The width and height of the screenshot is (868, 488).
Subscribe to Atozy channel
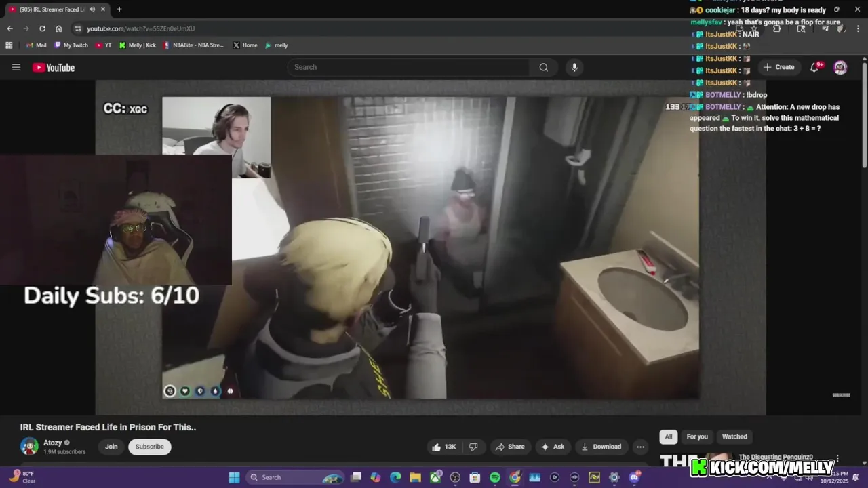pyautogui.click(x=149, y=447)
